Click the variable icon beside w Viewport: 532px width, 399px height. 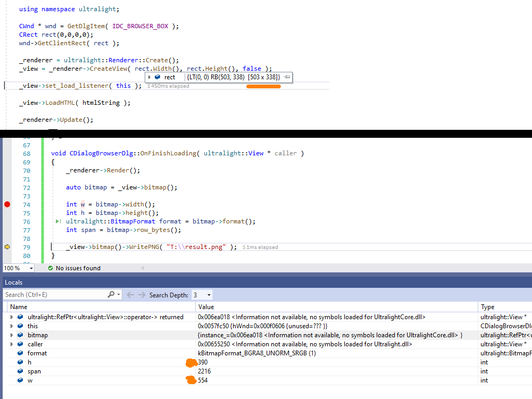[x=20, y=380]
